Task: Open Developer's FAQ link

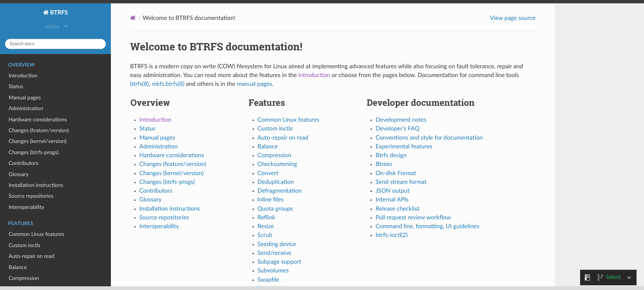Action: 397,128
